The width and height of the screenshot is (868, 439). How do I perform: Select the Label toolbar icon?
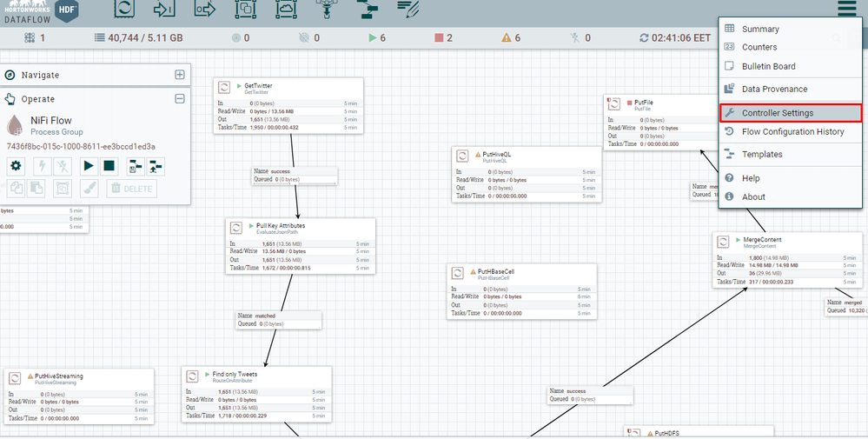tap(407, 10)
